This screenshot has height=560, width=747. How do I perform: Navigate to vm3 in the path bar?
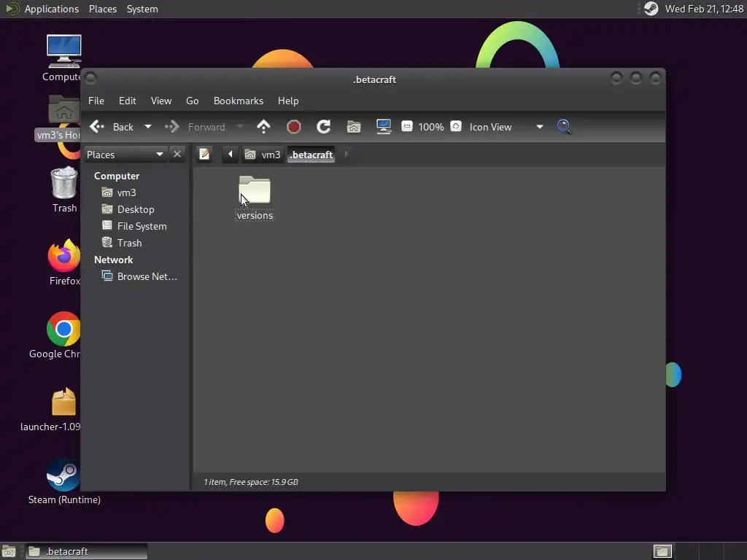(x=263, y=155)
